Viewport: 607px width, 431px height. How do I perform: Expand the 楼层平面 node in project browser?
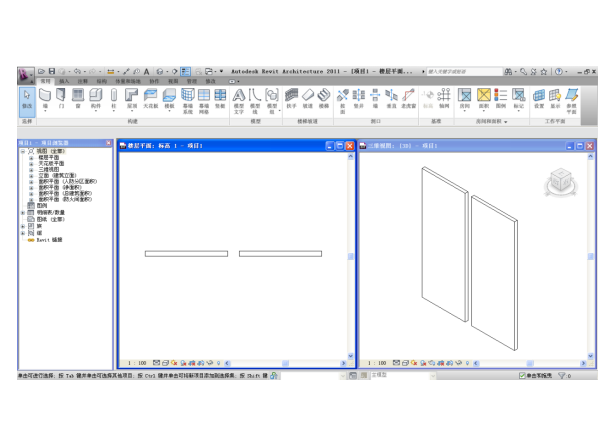pyautogui.click(x=31, y=158)
